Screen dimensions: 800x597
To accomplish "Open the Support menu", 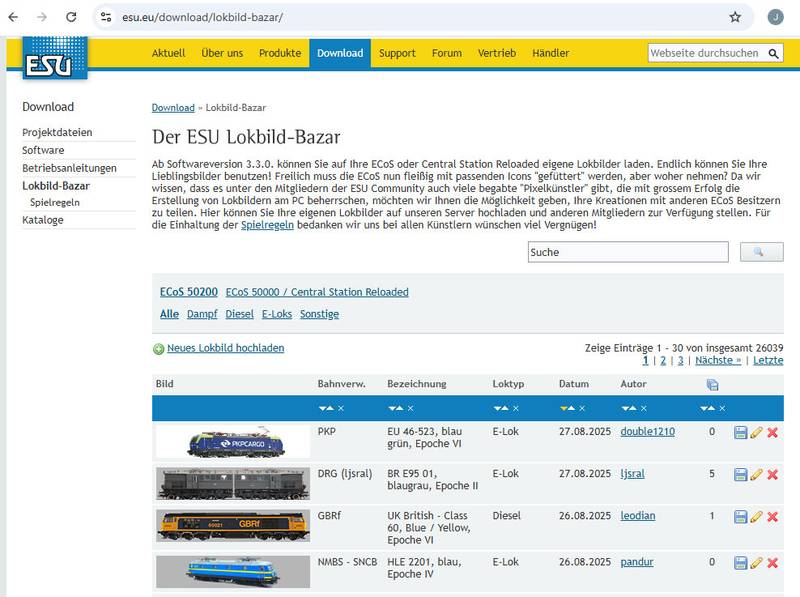I will tap(397, 53).
